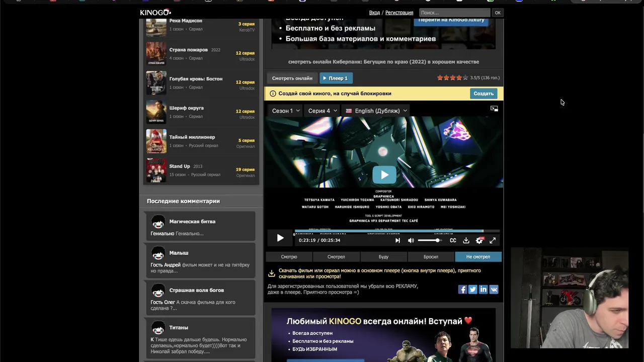Click the rating stars

pyautogui.click(x=452, y=78)
